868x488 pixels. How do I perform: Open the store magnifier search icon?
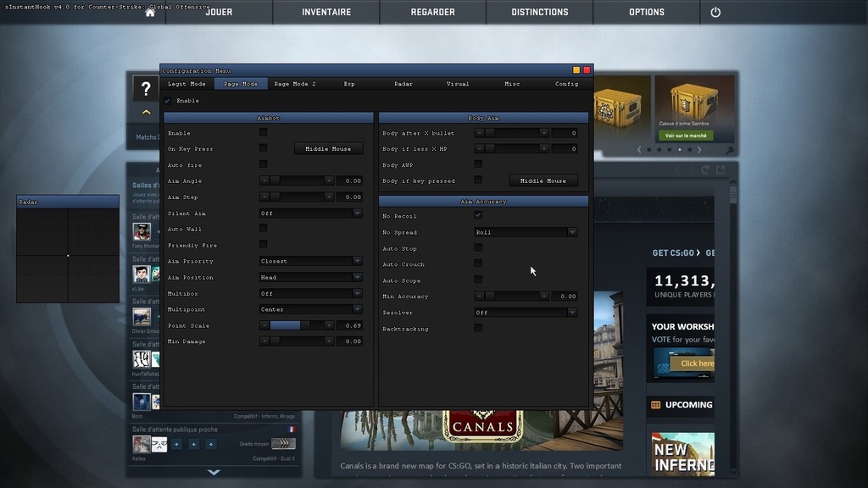pyautogui.click(x=730, y=150)
